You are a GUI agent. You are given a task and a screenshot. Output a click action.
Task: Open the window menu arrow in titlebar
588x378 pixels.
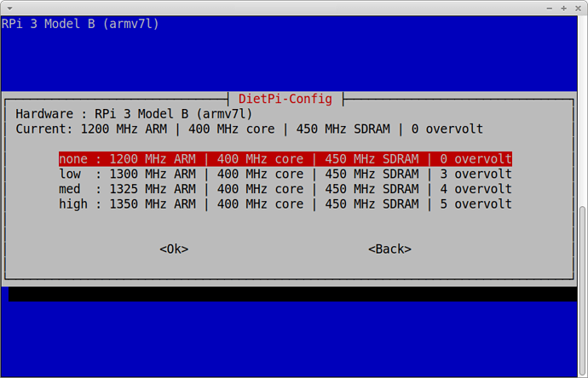(9, 8)
